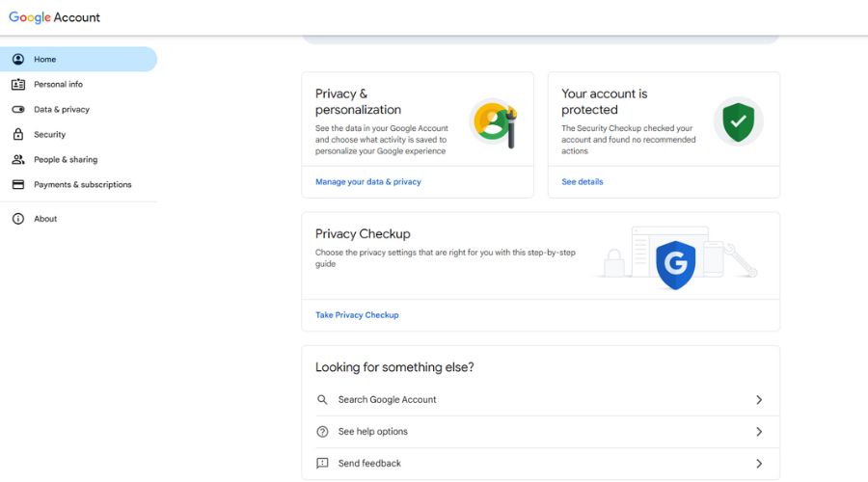Click the step-by-step guide description text

click(446, 258)
